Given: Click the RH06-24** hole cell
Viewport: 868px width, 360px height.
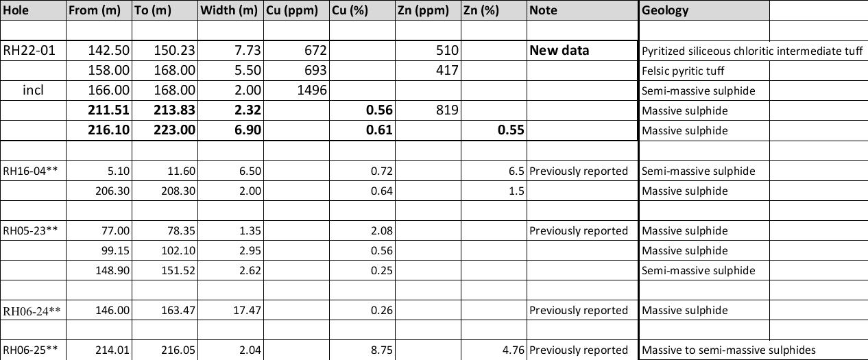Looking at the screenshot, I should (33, 310).
